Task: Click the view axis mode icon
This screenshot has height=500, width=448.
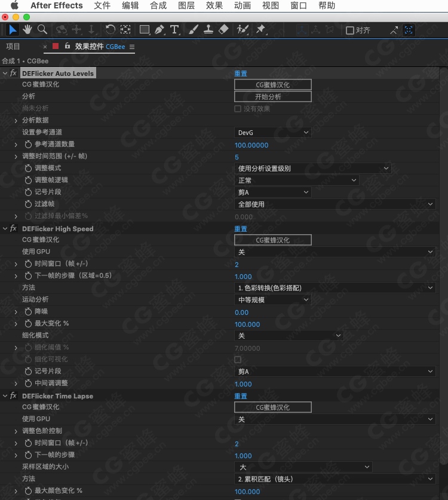Action: click(x=329, y=30)
